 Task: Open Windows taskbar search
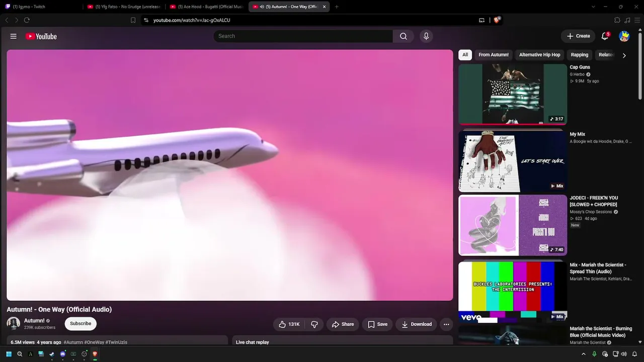tap(20, 354)
